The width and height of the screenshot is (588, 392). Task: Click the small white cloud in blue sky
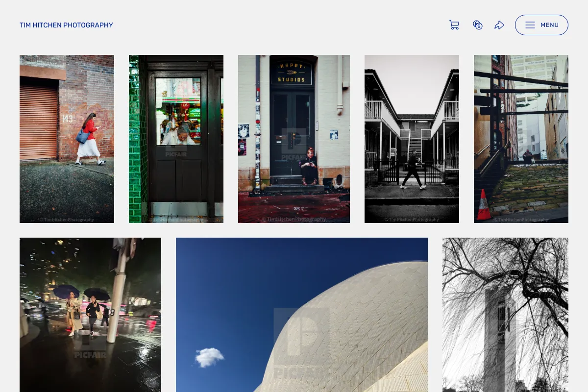[x=209, y=357]
